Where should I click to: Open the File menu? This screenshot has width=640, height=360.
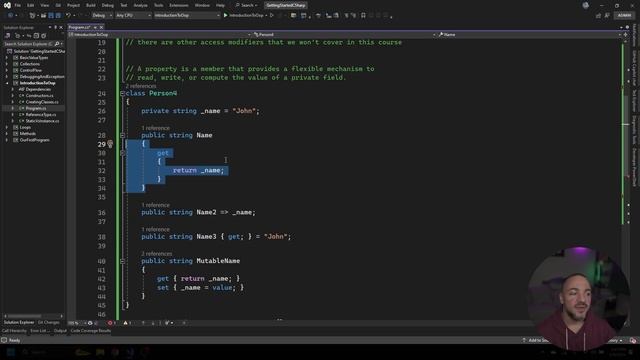tap(18, 5)
